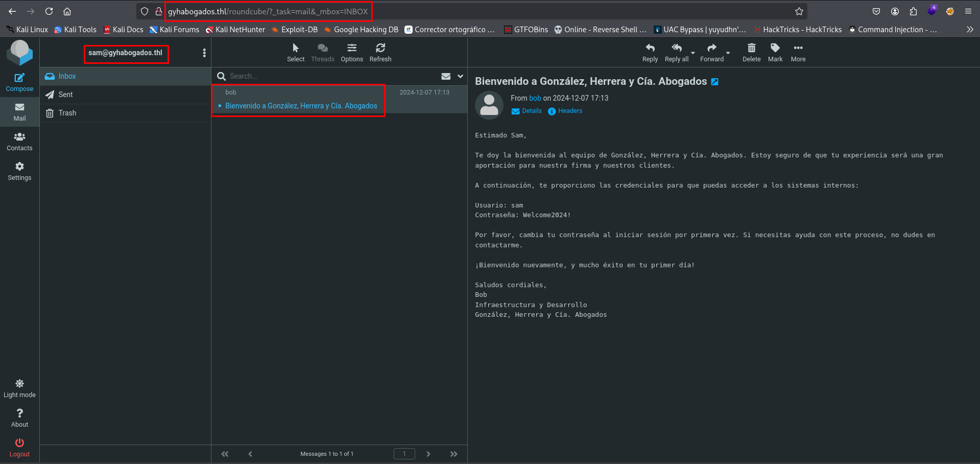Toggle Light mode theme
The width and height of the screenshot is (980, 464).
coord(19,388)
